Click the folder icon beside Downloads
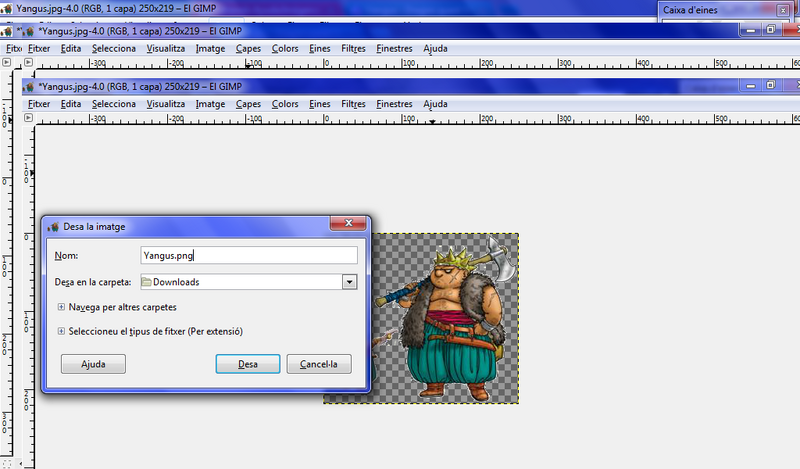Screen dimensions: 800x469 click(146, 282)
